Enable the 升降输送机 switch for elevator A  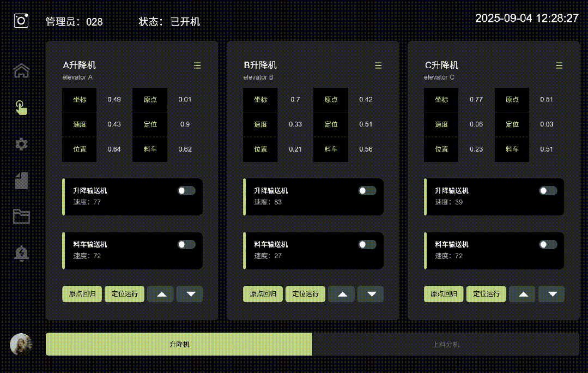(x=186, y=190)
